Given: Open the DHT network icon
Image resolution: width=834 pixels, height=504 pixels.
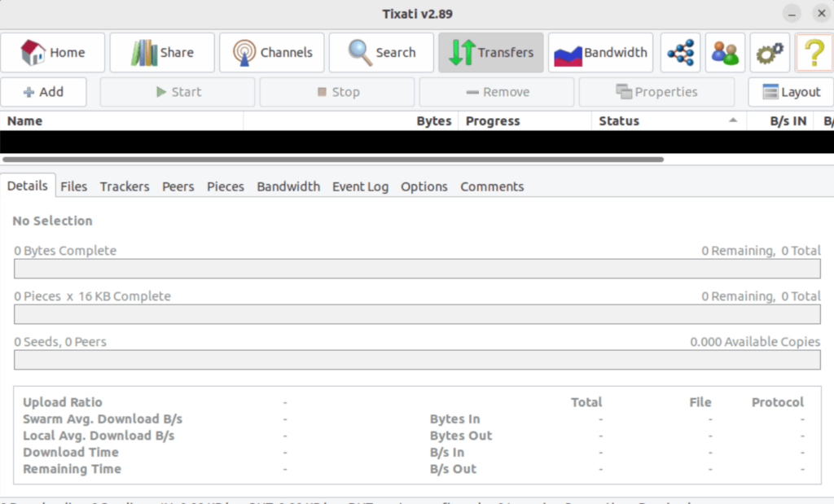Looking at the screenshot, I should pos(680,53).
